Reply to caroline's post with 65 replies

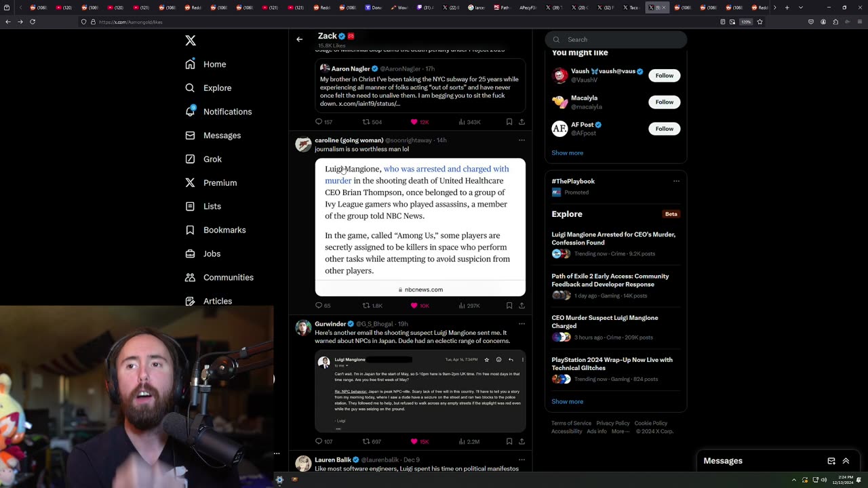(x=323, y=306)
